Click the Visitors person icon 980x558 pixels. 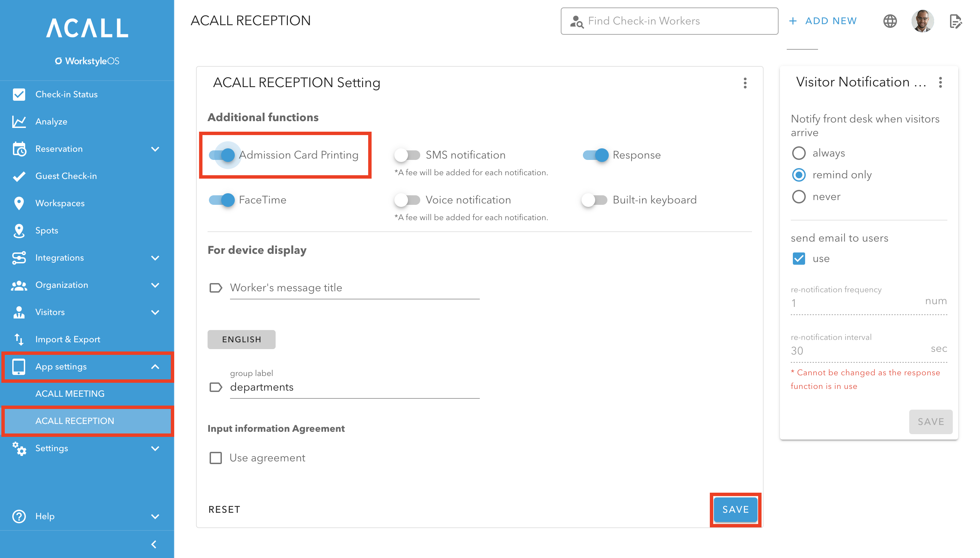[19, 312]
